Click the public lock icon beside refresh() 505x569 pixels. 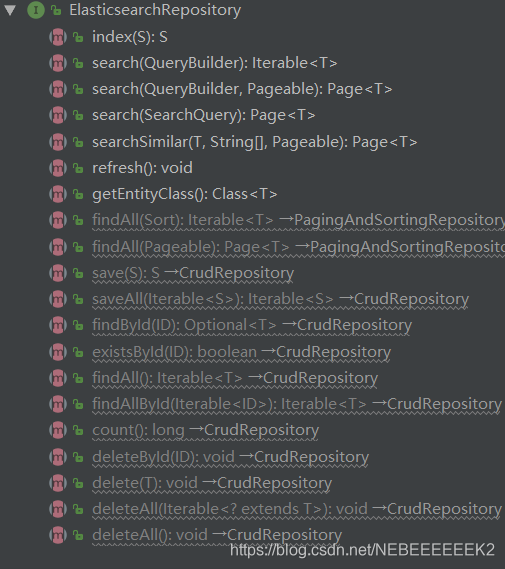coord(78,168)
